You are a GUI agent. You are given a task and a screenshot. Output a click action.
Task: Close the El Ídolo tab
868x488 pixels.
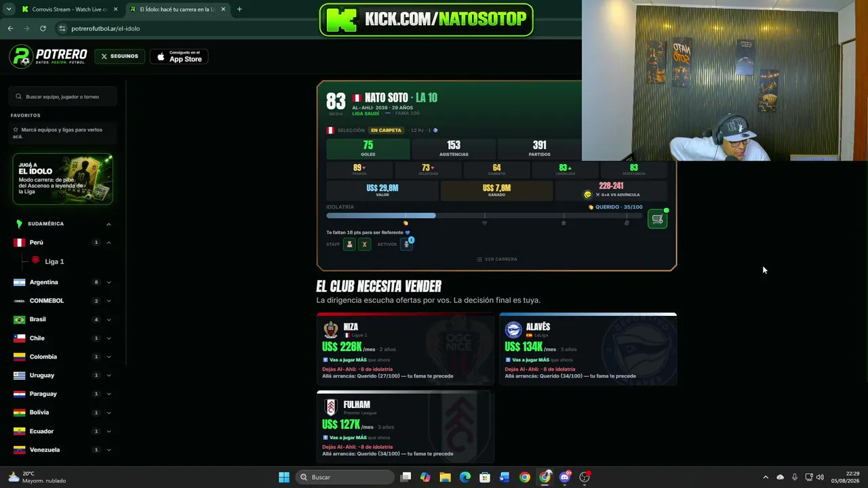coord(223,9)
